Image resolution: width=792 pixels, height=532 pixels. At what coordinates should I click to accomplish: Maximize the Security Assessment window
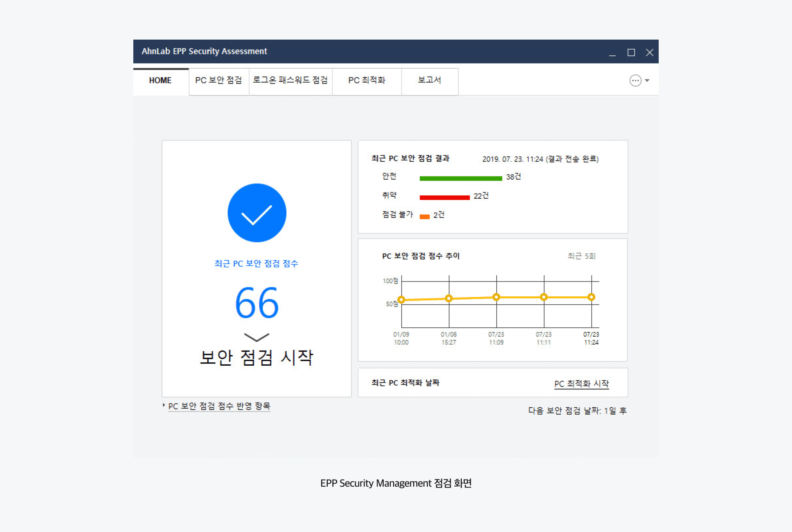point(631,52)
